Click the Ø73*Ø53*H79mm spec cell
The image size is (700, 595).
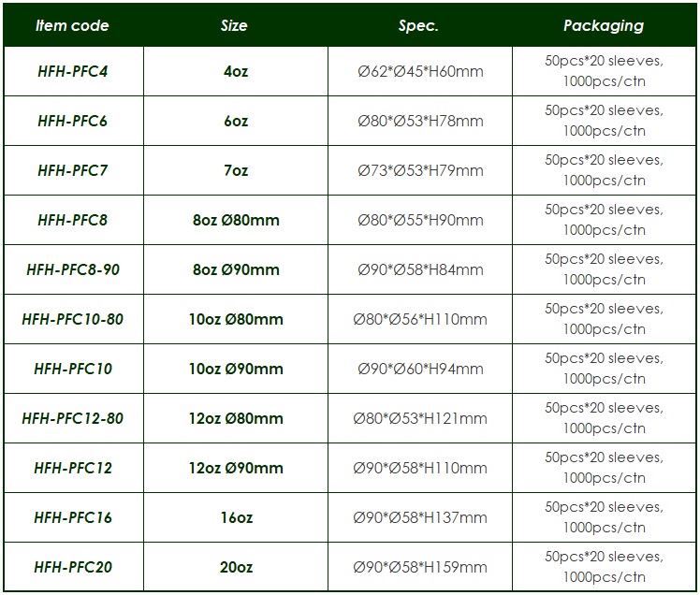click(x=420, y=170)
